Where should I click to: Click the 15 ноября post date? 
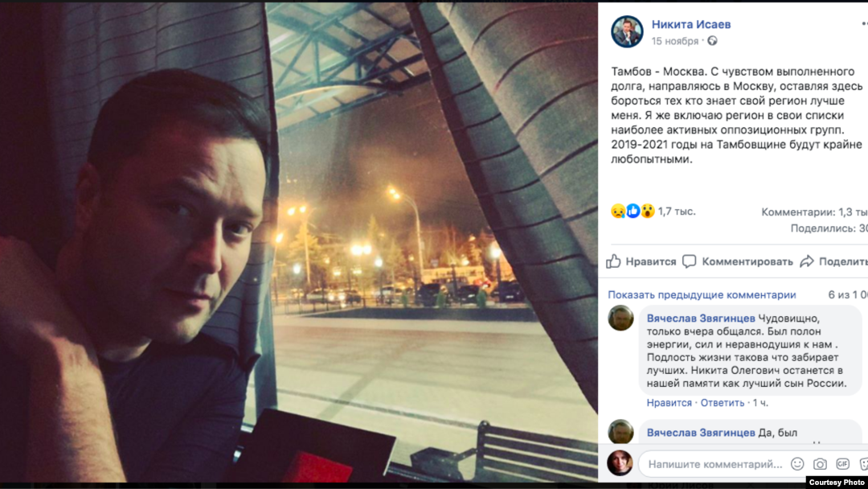[674, 41]
